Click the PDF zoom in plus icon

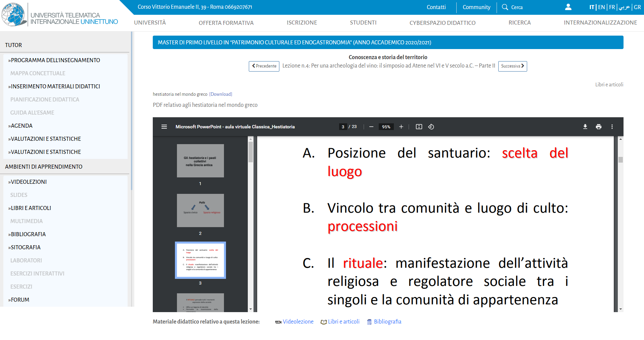click(x=401, y=127)
